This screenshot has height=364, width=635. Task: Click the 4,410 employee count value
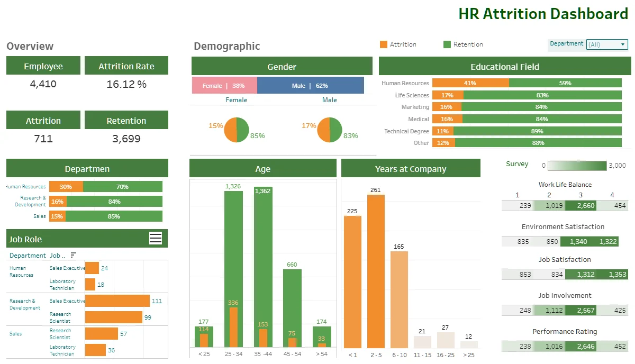43,84
